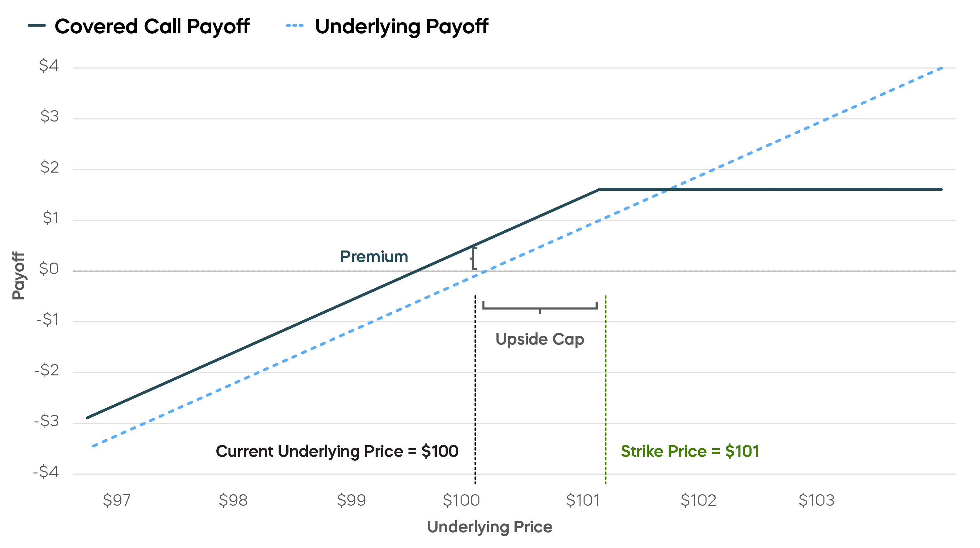
Task: Click the kink point of the covered call payoff
Action: click(x=600, y=189)
